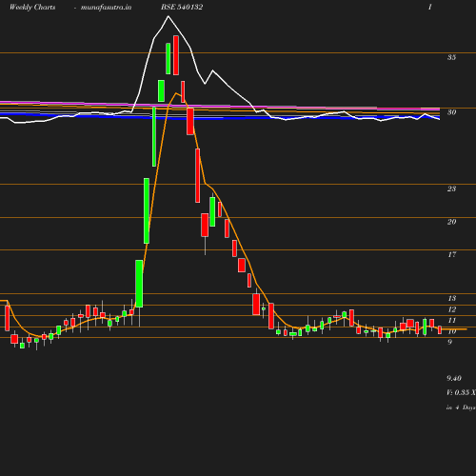The image size is (476, 476).
Task: Select the 9 price axis label
Action: coord(449,342)
